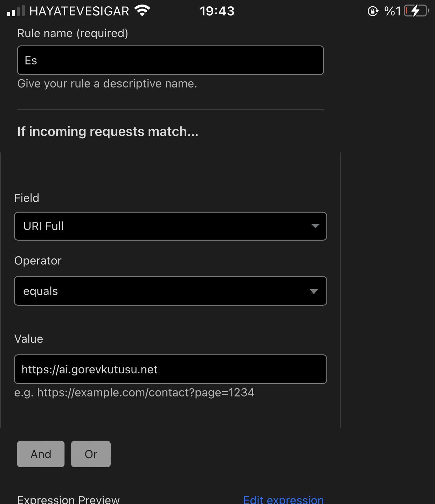Tap the cellular signal strength icon
Viewport: 435px width, 504px height.
(x=16, y=11)
